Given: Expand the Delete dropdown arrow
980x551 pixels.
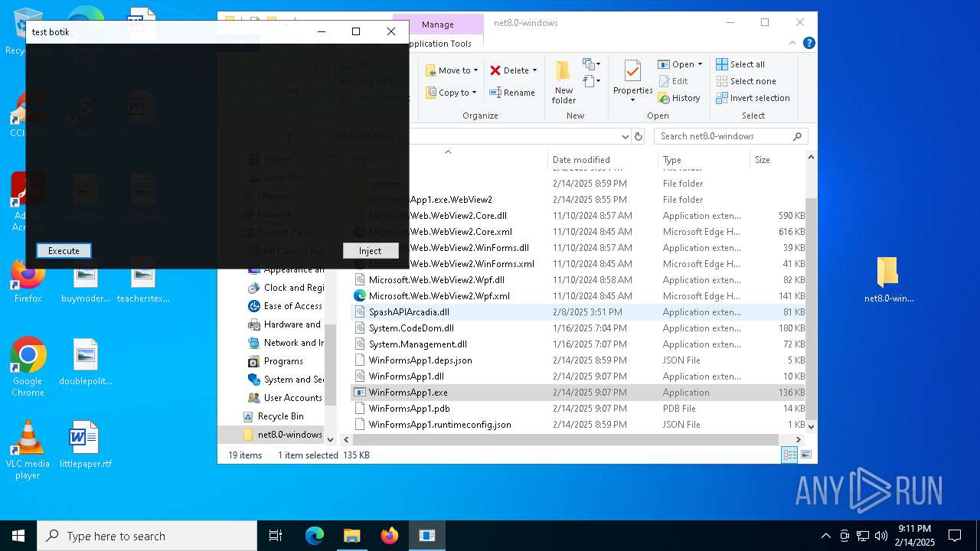Looking at the screenshot, I should [x=534, y=70].
